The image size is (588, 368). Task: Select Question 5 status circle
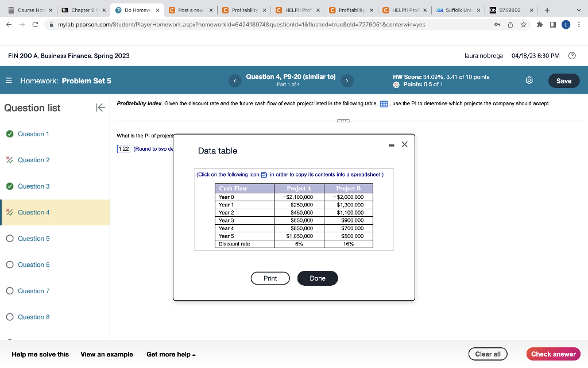[x=10, y=239]
